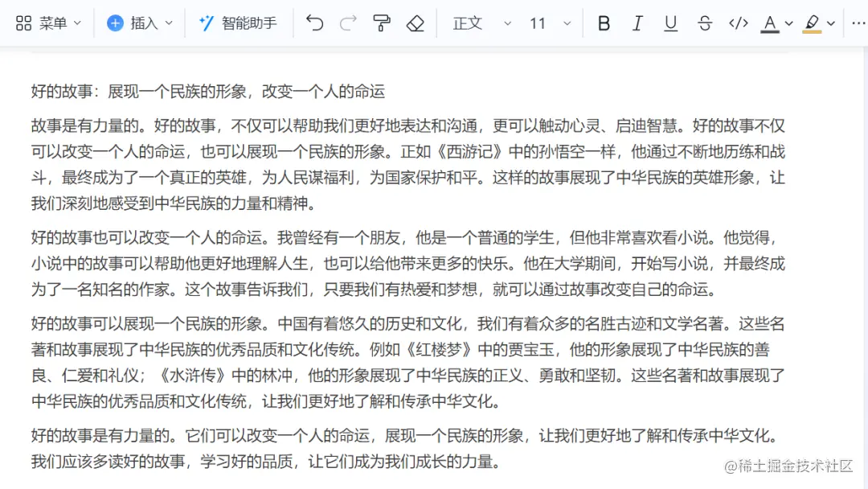
Task: Launch the 智能助手 assistant
Action: [x=239, y=23]
